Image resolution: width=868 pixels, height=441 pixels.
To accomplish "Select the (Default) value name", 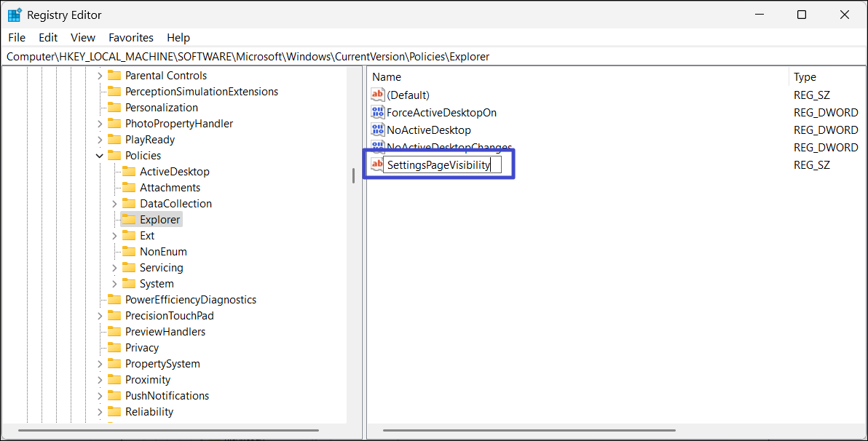I will pos(408,95).
